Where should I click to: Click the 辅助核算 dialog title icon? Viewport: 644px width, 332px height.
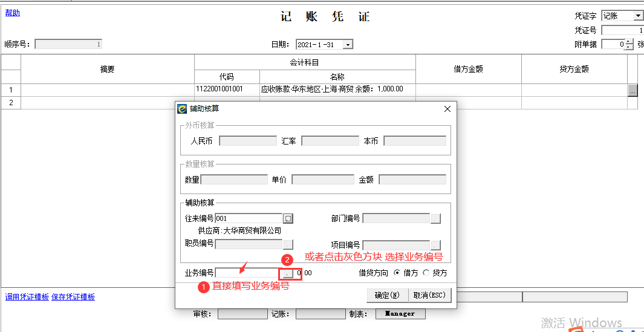(182, 109)
